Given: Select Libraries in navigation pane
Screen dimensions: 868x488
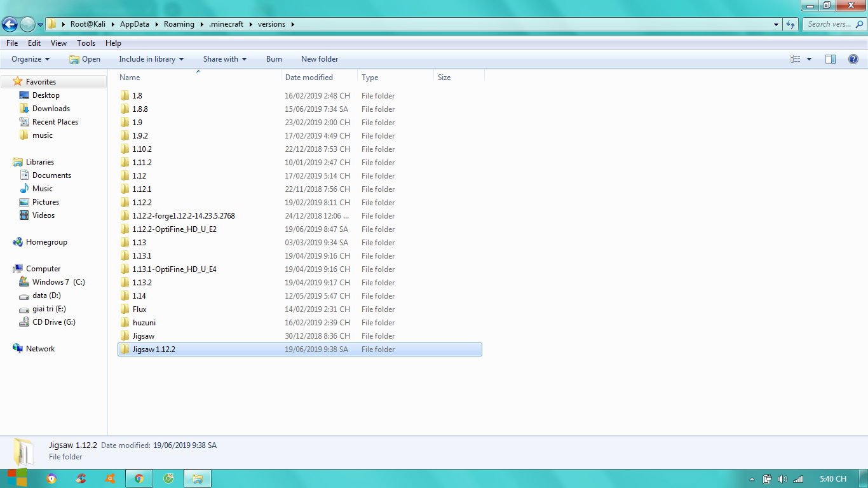Looking at the screenshot, I should pyautogui.click(x=39, y=162).
